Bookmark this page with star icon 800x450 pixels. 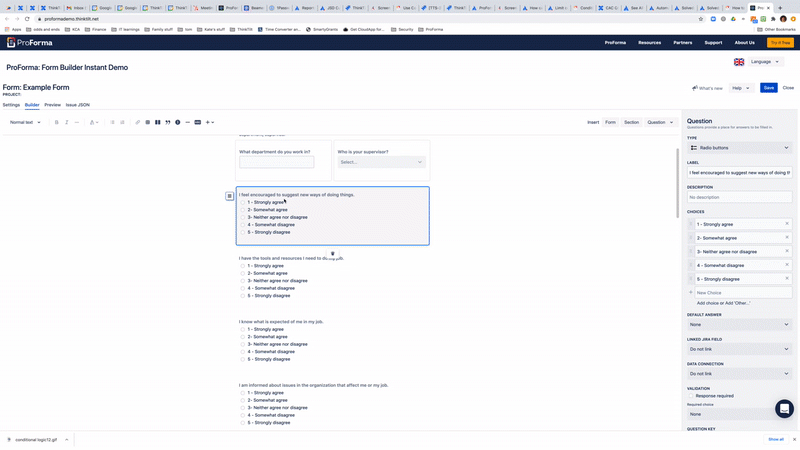(701, 19)
